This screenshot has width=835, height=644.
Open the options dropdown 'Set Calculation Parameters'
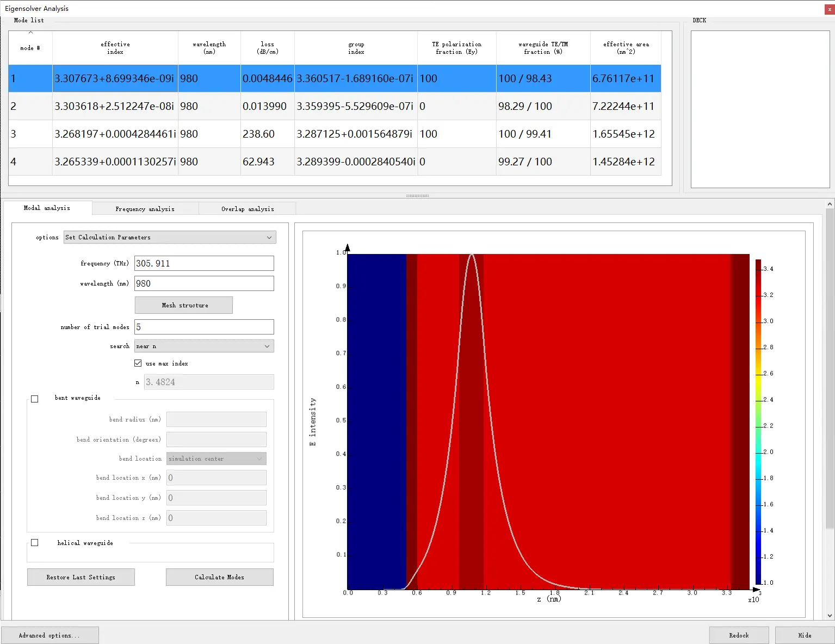point(170,237)
